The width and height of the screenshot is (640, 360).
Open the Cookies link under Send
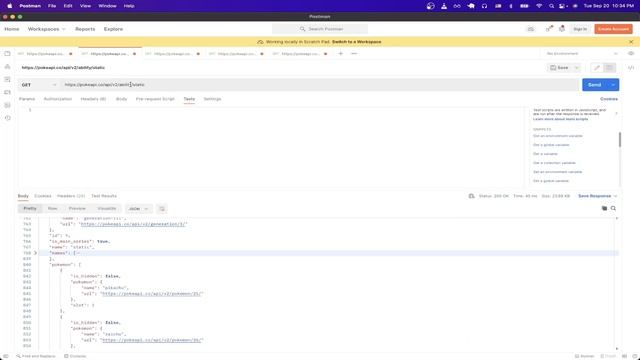click(x=609, y=99)
